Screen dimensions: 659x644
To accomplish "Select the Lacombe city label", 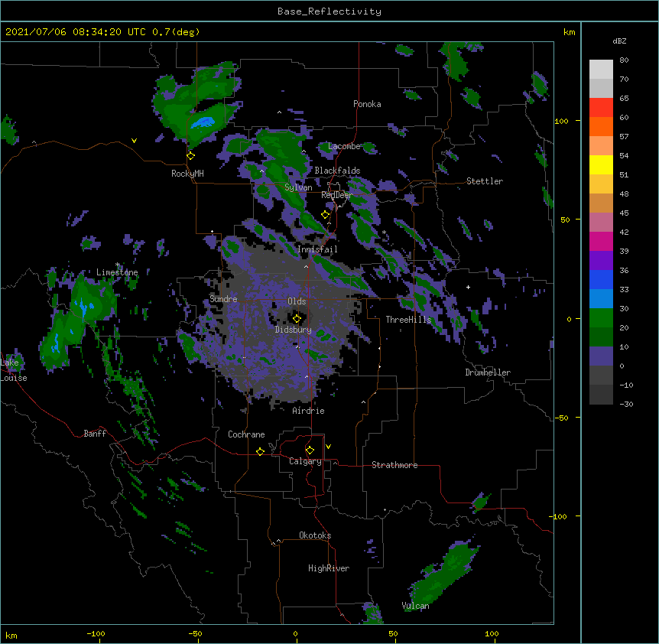I will coord(344,146).
